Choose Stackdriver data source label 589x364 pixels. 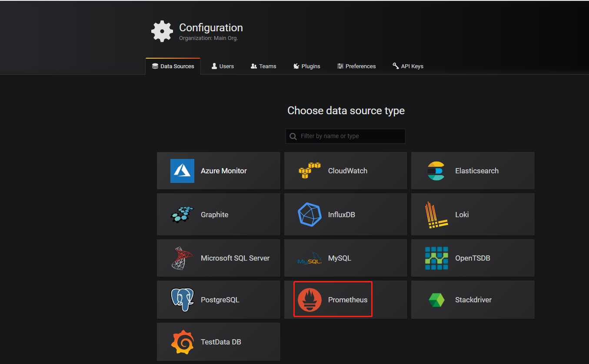coord(473,300)
